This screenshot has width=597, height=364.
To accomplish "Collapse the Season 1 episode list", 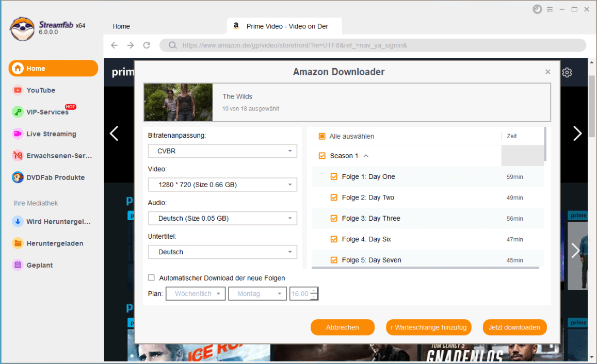I will (366, 156).
